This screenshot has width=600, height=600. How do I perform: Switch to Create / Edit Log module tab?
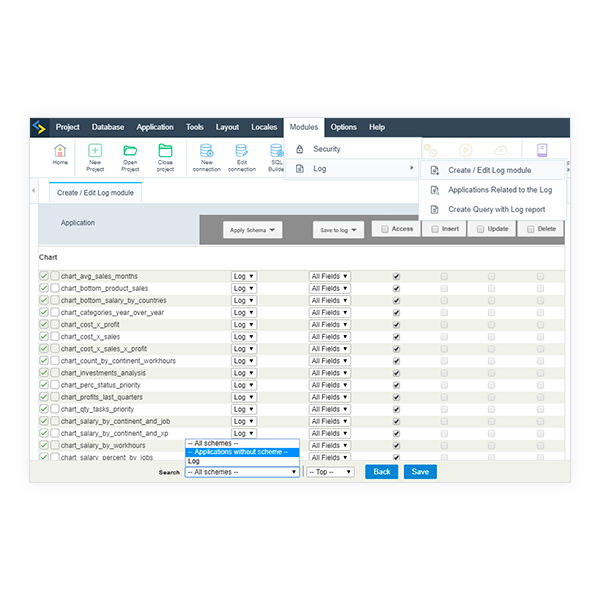[x=95, y=192]
